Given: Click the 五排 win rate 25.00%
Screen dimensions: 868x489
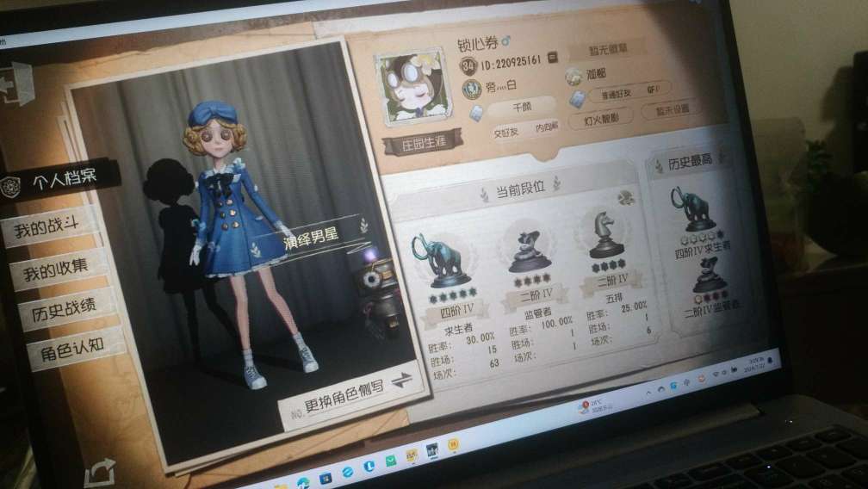Looking at the screenshot, I should click(633, 306).
